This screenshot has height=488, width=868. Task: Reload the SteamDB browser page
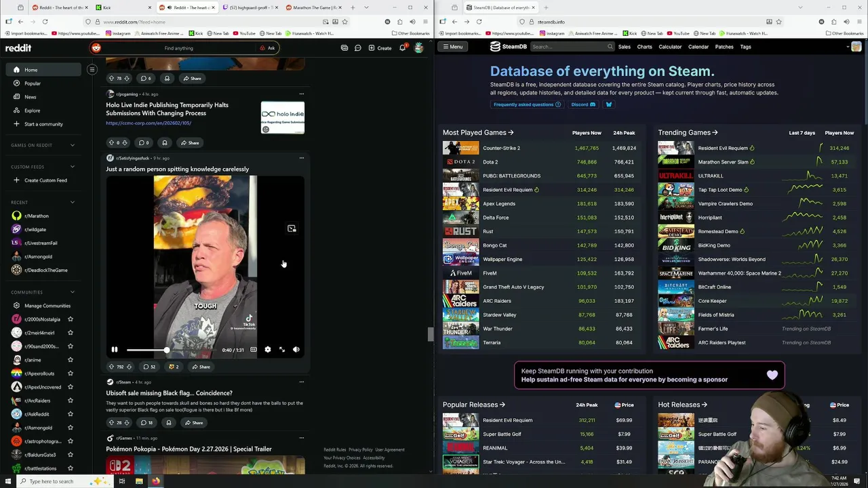(x=479, y=22)
